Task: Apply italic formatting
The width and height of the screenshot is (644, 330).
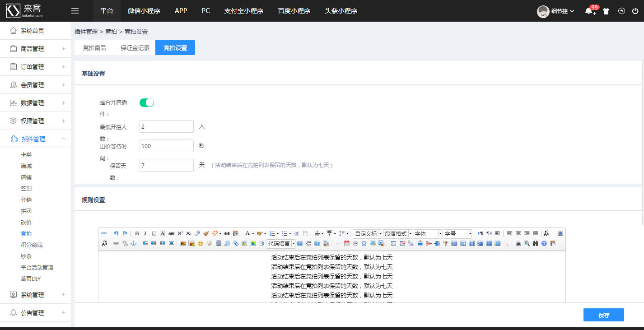Action: [145, 233]
